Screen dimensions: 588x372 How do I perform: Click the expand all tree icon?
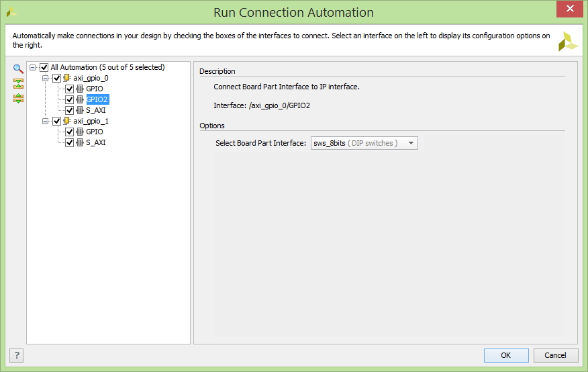pyautogui.click(x=18, y=98)
